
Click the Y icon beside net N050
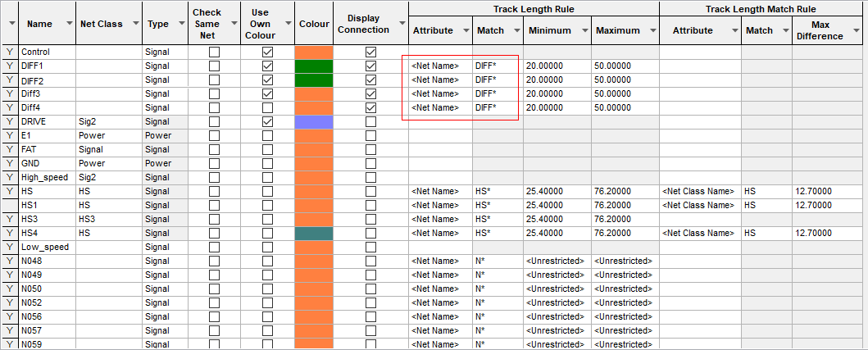point(10,289)
